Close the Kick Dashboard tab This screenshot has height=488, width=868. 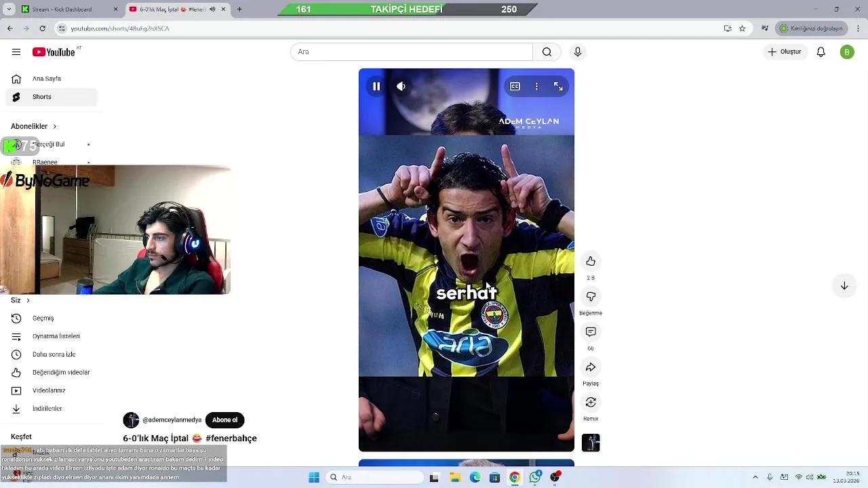coord(115,9)
